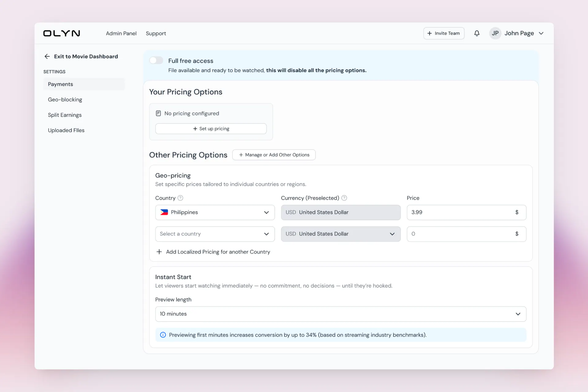The height and width of the screenshot is (392, 588).
Task: Click the empty 0 price input field
Action: point(466,234)
